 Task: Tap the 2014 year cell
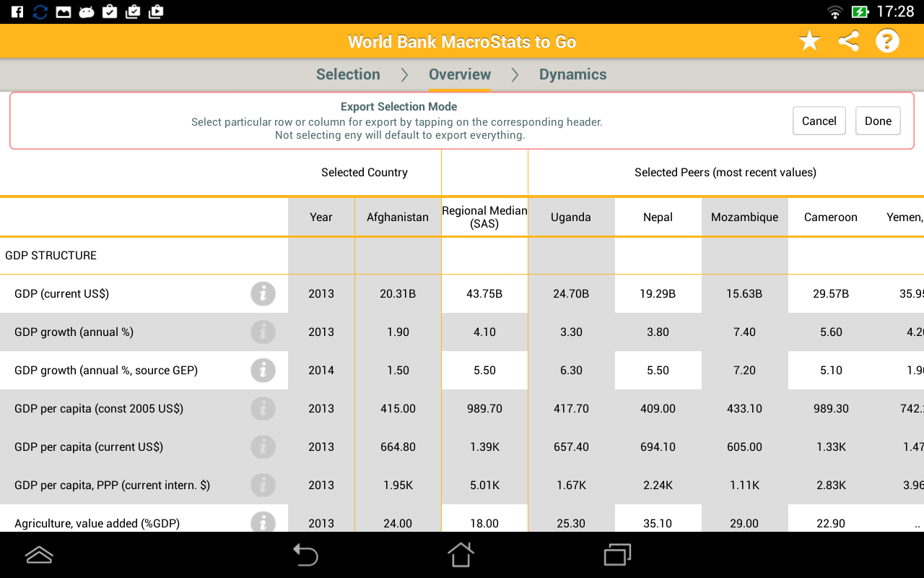[321, 370]
